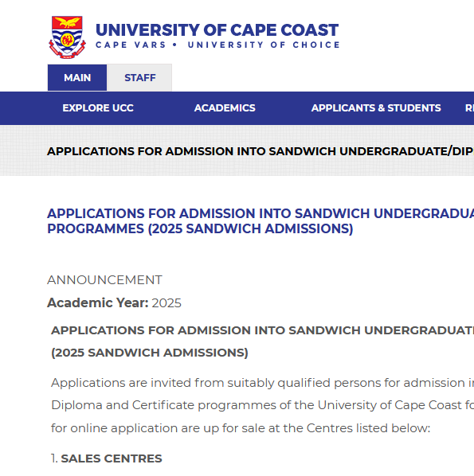Click the 'for online application' text line
The height and width of the screenshot is (476, 474).
click(x=241, y=428)
